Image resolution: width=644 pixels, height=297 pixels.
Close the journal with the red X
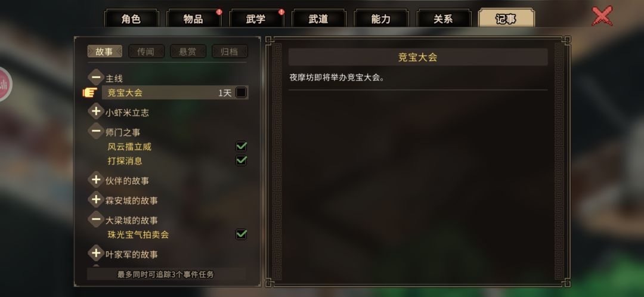(602, 17)
